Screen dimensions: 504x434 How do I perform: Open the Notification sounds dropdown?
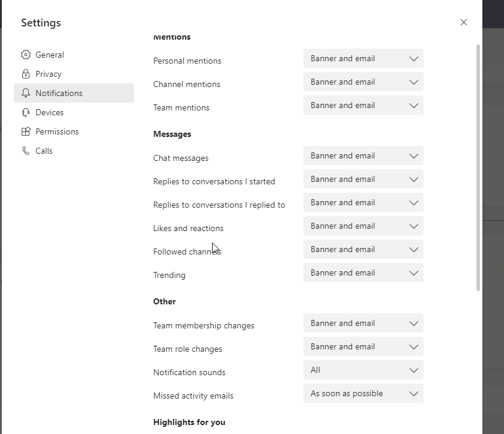coord(363,370)
